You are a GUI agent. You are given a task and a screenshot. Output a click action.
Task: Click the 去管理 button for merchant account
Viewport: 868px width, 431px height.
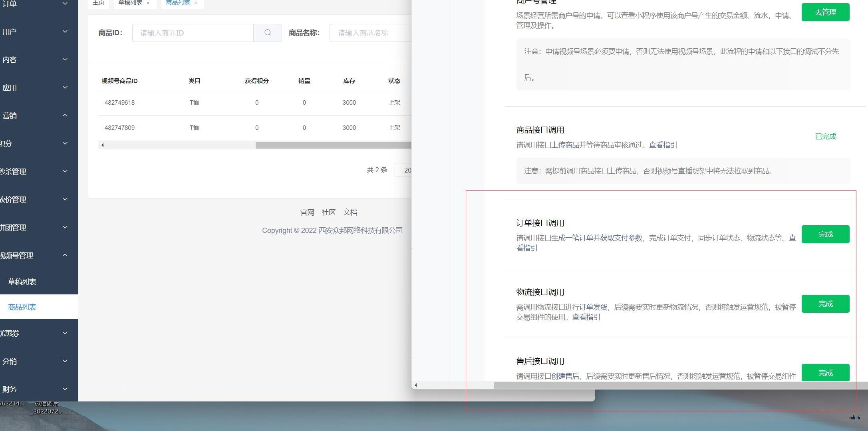tap(825, 12)
